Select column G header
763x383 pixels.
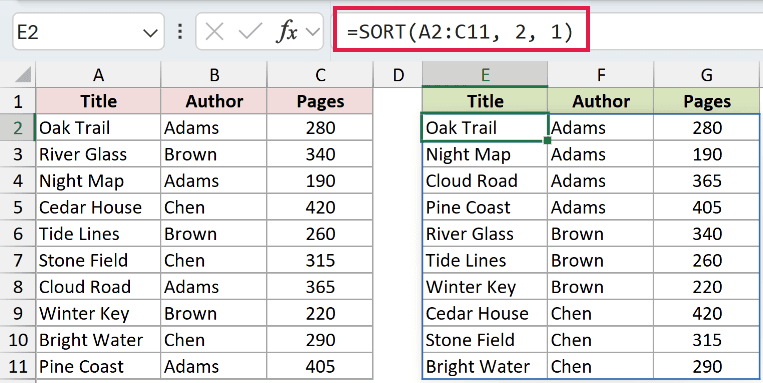pos(707,75)
